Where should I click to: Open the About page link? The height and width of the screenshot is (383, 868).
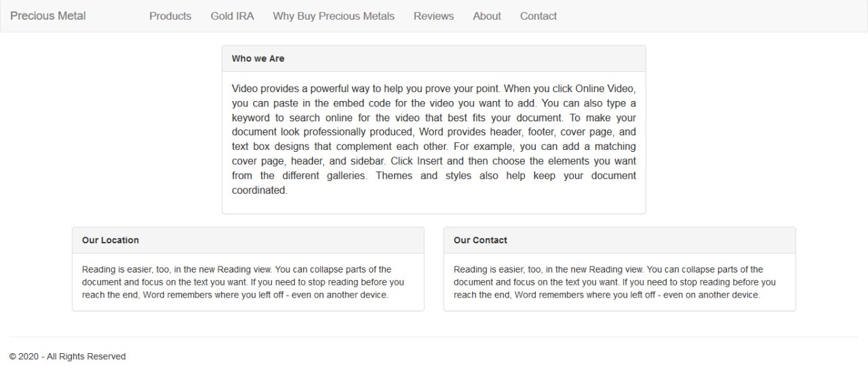pyautogui.click(x=487, y=16)
